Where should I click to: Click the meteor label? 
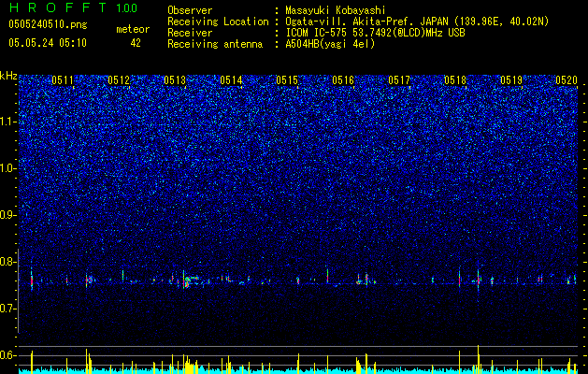pos(133,29)
